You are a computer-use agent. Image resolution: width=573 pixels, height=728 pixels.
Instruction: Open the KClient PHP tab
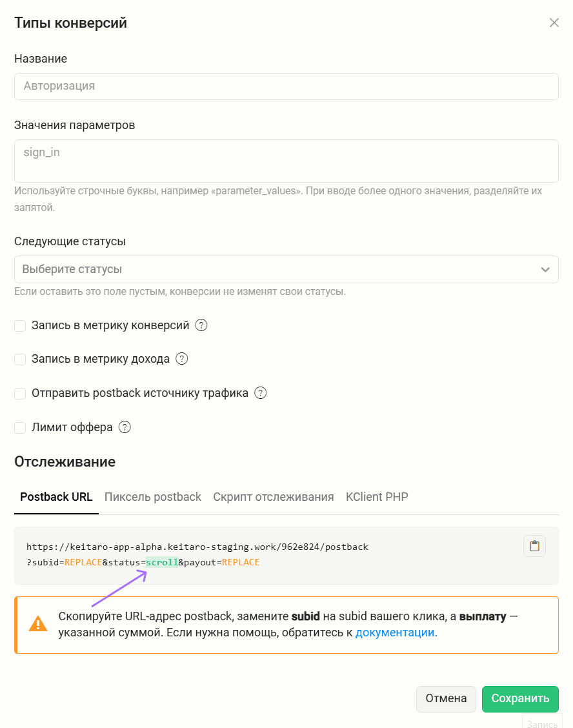pos(377,497)
